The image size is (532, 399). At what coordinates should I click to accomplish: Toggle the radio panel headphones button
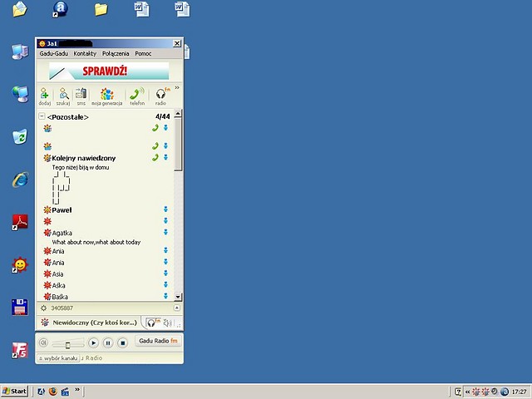point(153,323)
